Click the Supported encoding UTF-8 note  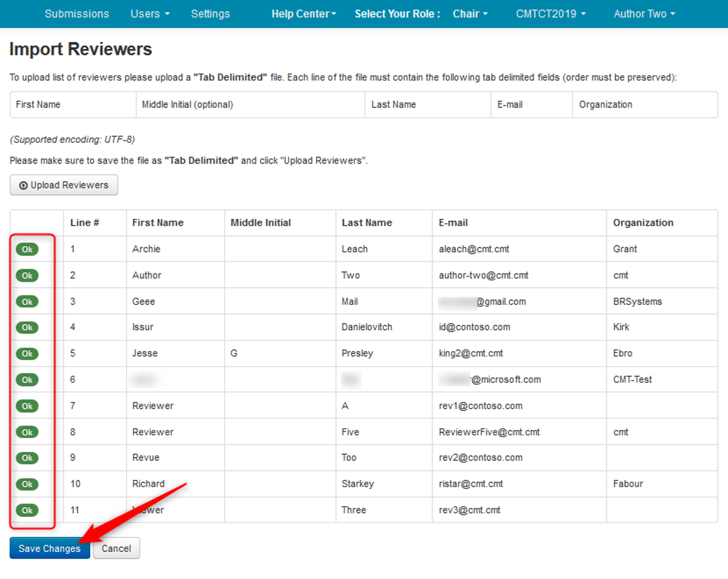72,140
